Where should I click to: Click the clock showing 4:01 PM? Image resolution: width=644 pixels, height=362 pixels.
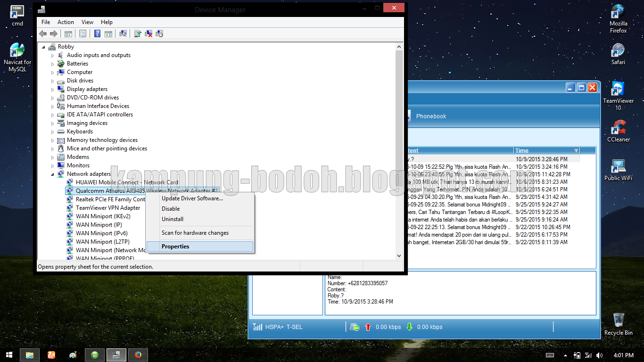point(624,355)
